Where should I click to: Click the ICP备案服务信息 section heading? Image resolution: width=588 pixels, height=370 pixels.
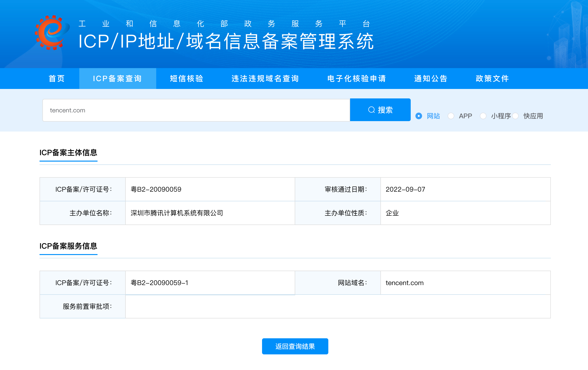[x=68, y=246]
